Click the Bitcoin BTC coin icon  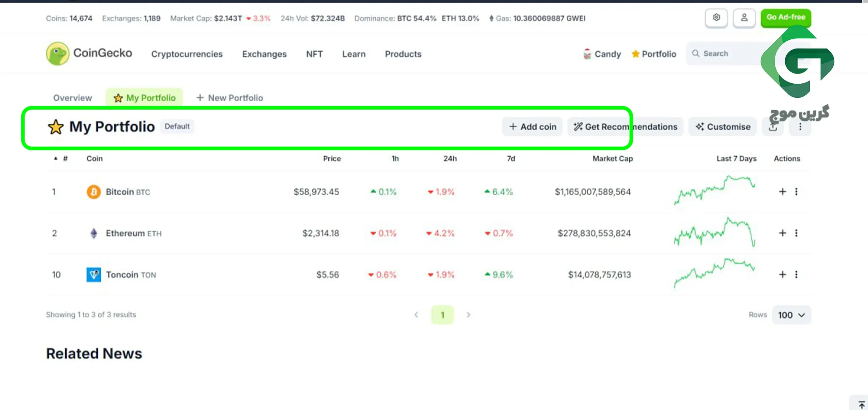[x=93, y=192]
